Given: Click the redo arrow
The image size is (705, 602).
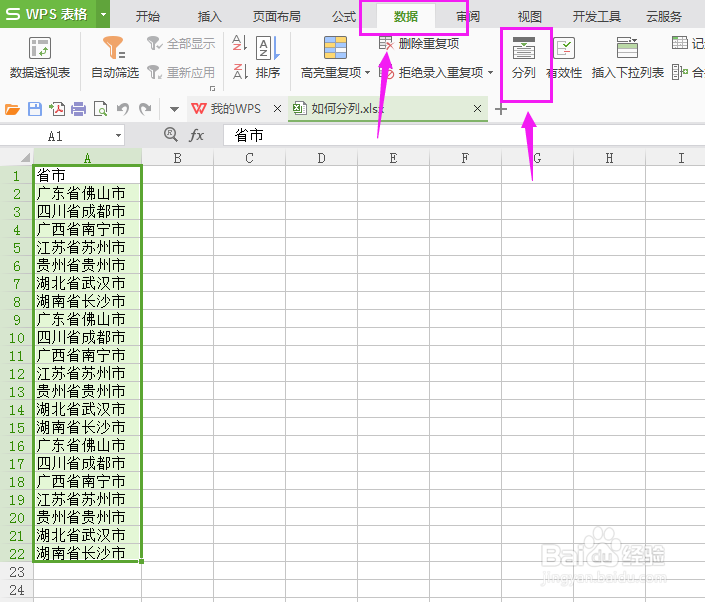Looking at the screenshot, I should 145,109.
